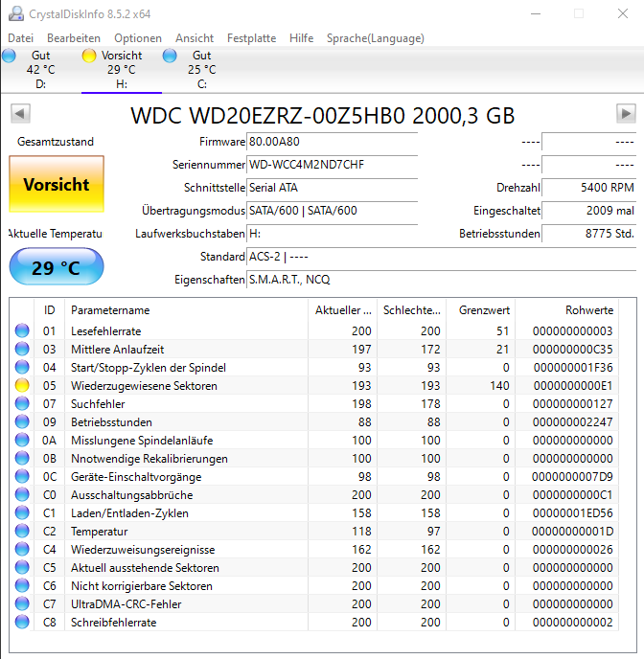
Task: Click yellow orb of Wiederzugewiesene Sektoren row
Action: point(22,385)
